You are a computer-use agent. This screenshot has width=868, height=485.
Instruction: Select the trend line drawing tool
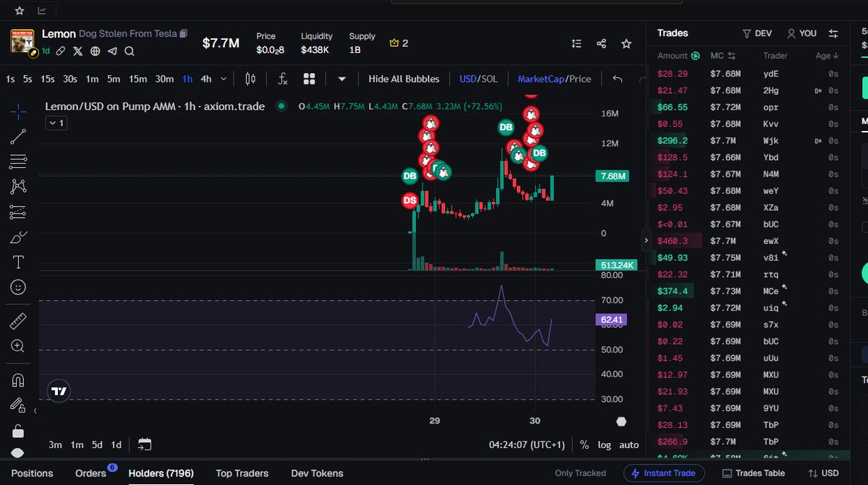pyautogui.click(x=19, y=135)
